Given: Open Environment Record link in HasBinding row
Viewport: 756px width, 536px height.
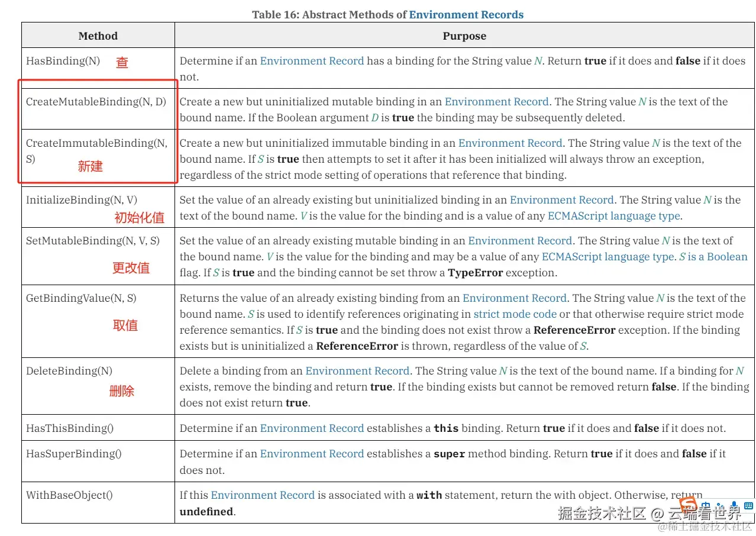Looking at the screenshot, I should [x=312, y=61].
